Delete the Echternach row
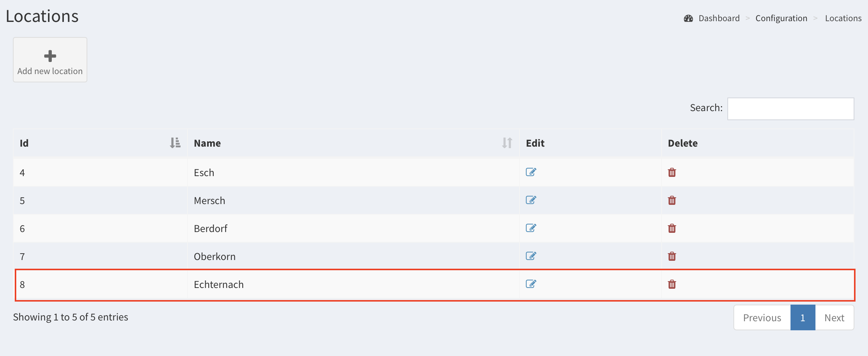Image resolution: width=868 pixels, height=356 pixels. click(672, 285)
